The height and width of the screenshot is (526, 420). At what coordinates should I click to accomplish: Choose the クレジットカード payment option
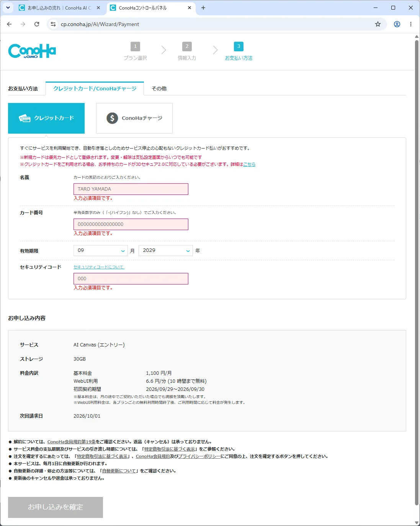[x=46, y=118]
